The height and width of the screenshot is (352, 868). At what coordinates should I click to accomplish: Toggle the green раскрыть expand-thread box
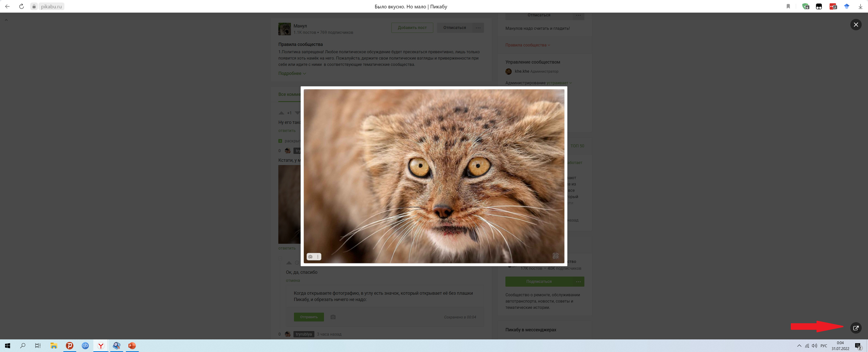tap(280, 141)
